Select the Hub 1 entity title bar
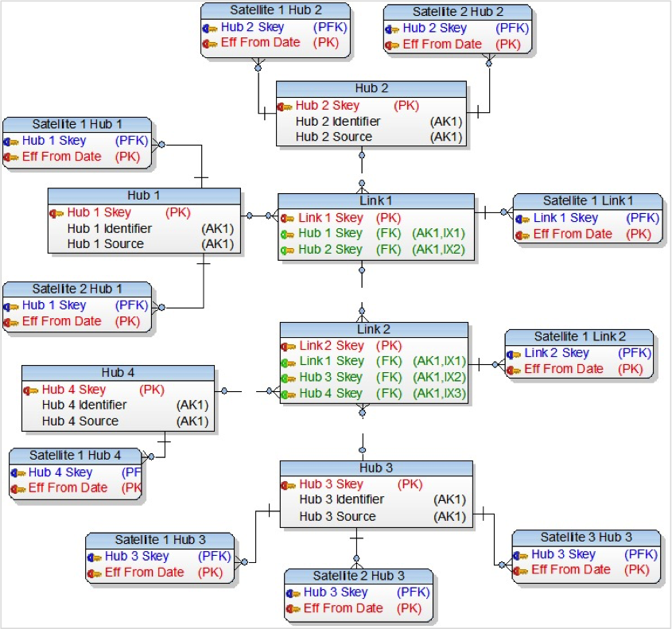The image size is (672, 629). pyautogui.click(x=144, y=196)
